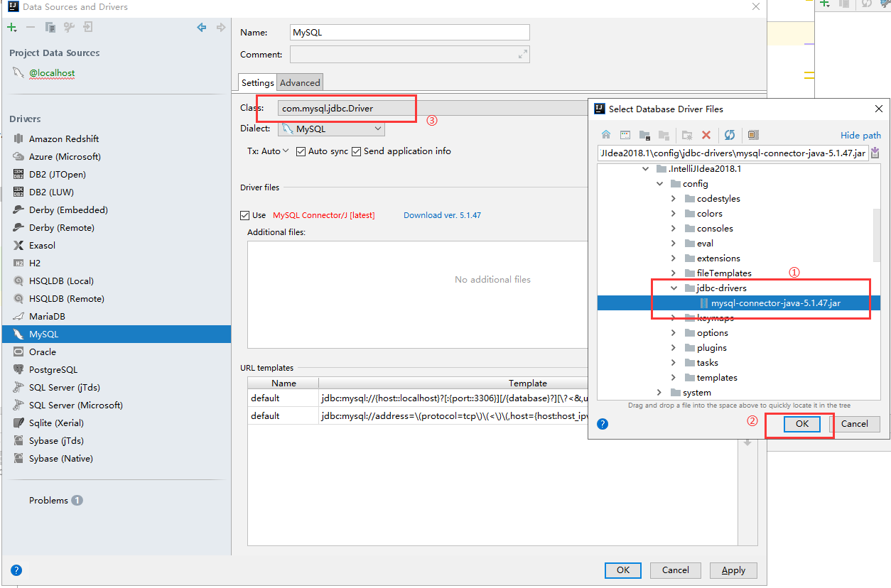Click MySQL Connector/J [latest] link
Screen dimensions: 891x588
[x=324, y=215]
